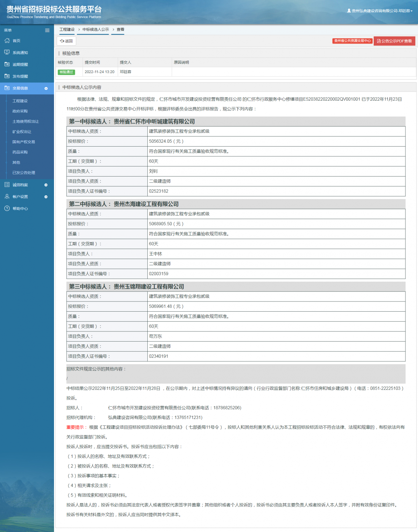This screenshot has width=418, height=532.
Task: Open 首页 in the sidebar
Action: coord(16,41)
